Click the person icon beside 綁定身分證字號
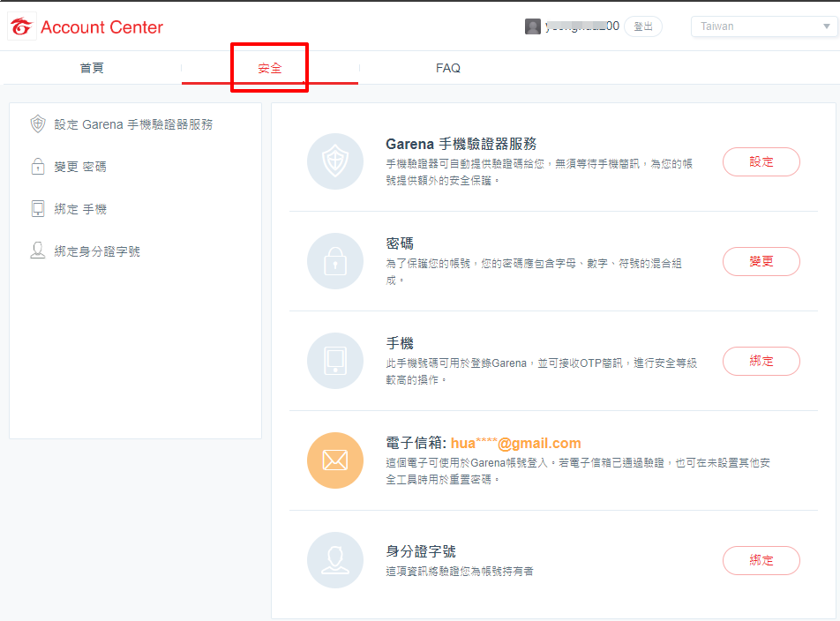The image size is (840, 621). 37,251
